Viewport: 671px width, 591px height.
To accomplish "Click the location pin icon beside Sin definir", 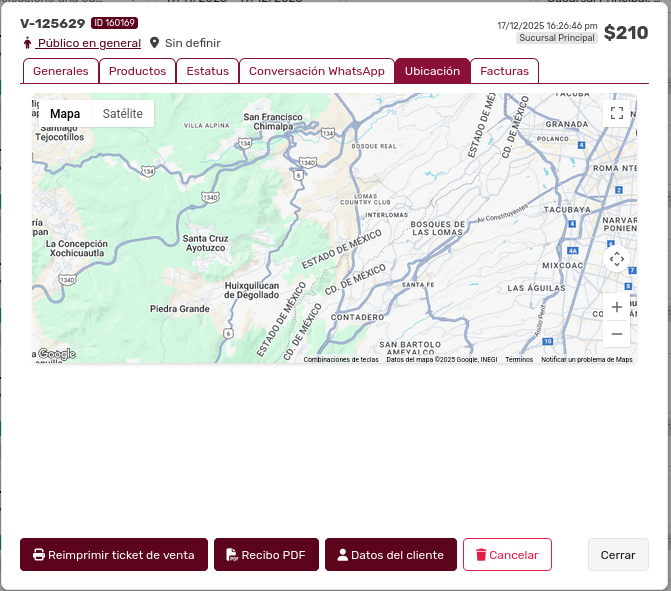I will tap(154, 43).
